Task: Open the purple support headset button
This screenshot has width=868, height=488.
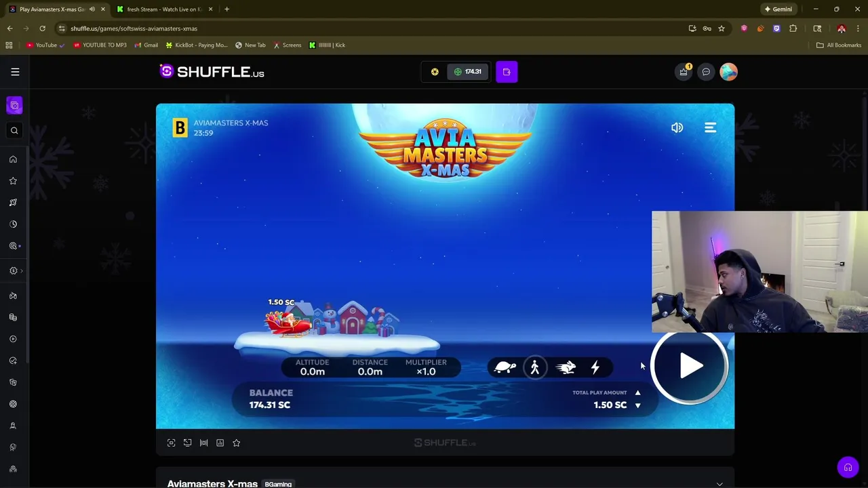Action: (848, 467)
